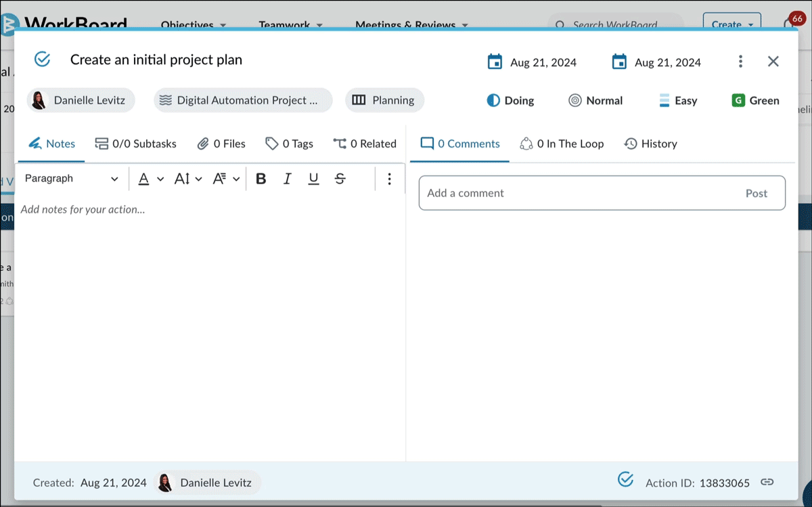This screenshot has height=507, width=812.
Task: Close the action detail dialog
Action: (773, 62)
